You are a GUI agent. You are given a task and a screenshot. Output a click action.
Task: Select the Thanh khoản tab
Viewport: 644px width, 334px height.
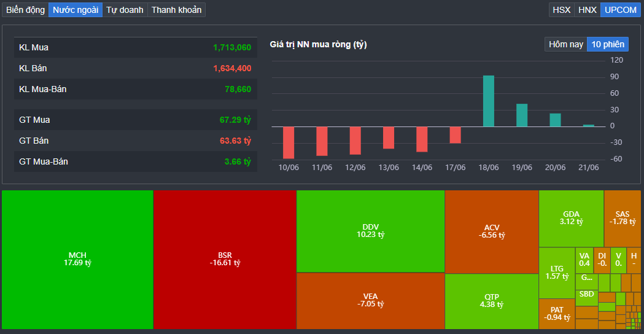coord(176,10)
